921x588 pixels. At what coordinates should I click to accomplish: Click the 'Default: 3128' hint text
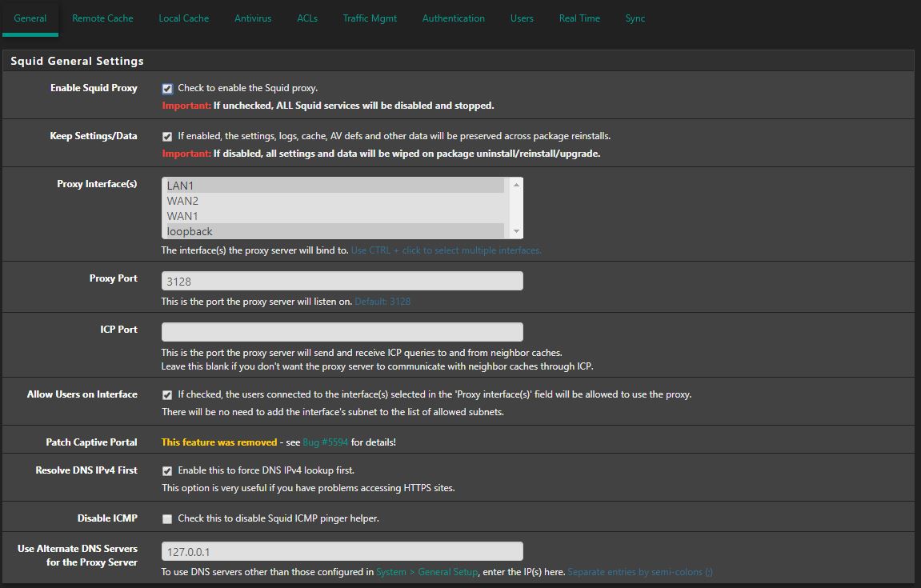382,302
